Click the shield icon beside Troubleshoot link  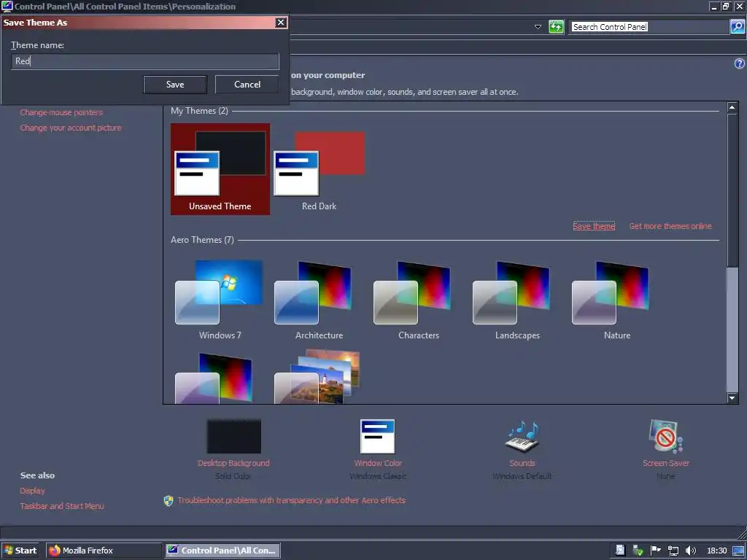point(169,500)
